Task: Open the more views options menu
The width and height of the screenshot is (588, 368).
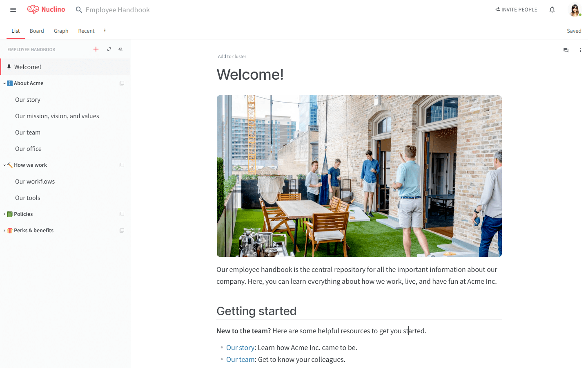Action: click(105, 31)
